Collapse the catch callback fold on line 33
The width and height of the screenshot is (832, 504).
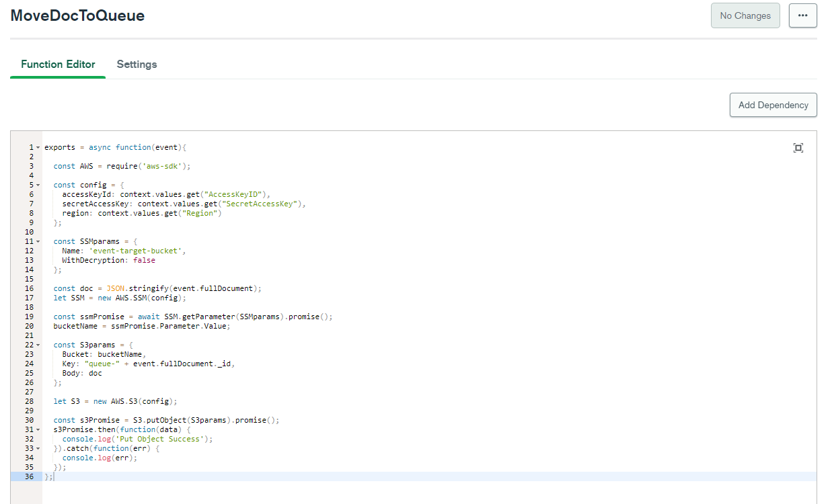tap(36, 448)
